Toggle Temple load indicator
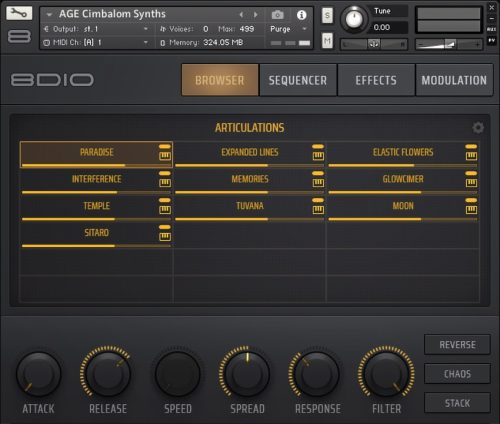Viewport: 500px width, 424px height. point(165,200)
